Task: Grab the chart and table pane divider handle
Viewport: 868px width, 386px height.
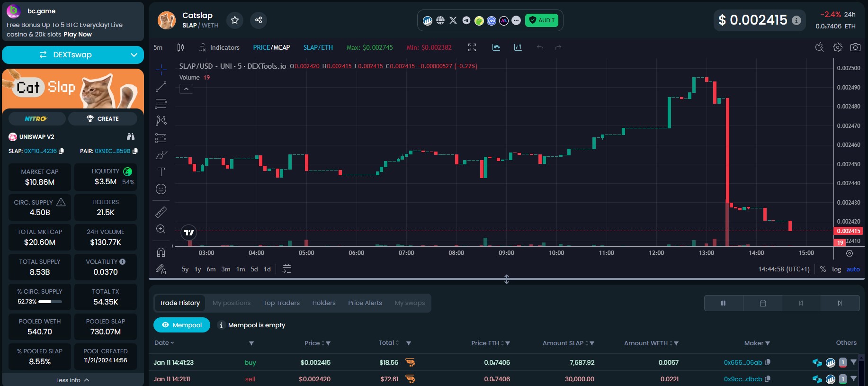Action: click(x=506, y=279)
